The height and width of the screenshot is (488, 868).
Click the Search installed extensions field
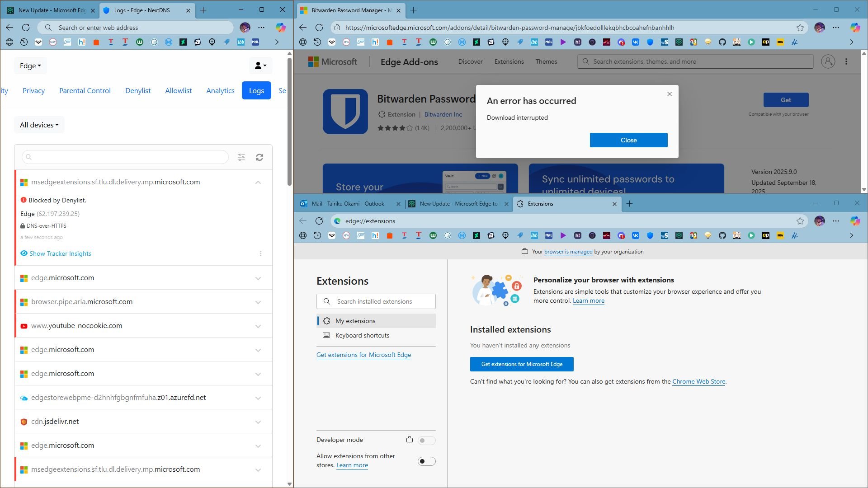[x=376, y=301]
